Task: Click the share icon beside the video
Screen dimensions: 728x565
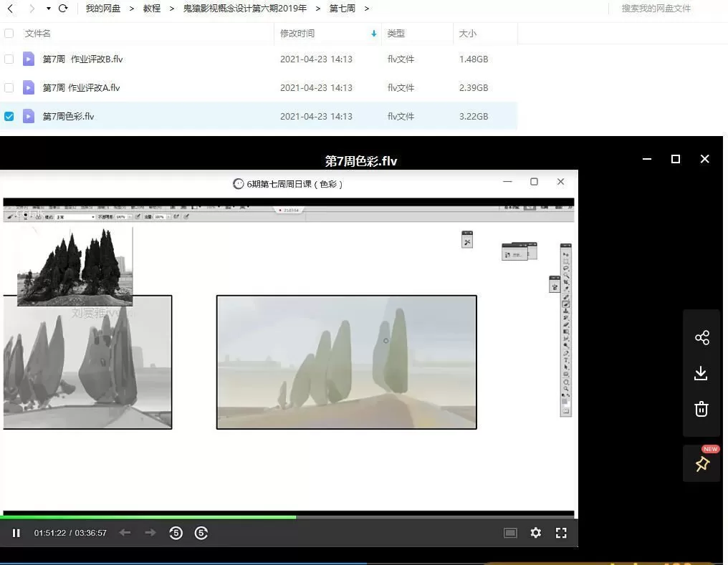Action: point(701,337)
